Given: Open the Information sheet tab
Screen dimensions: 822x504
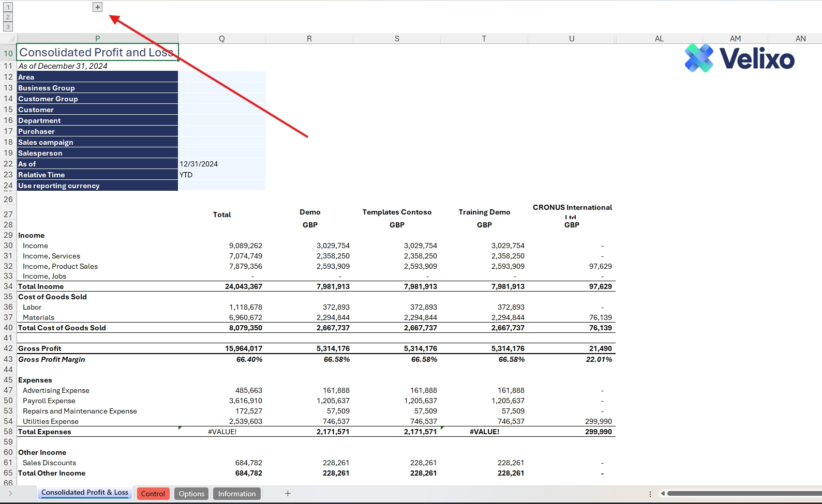Looking at the screenshot, I should [236, 494].
